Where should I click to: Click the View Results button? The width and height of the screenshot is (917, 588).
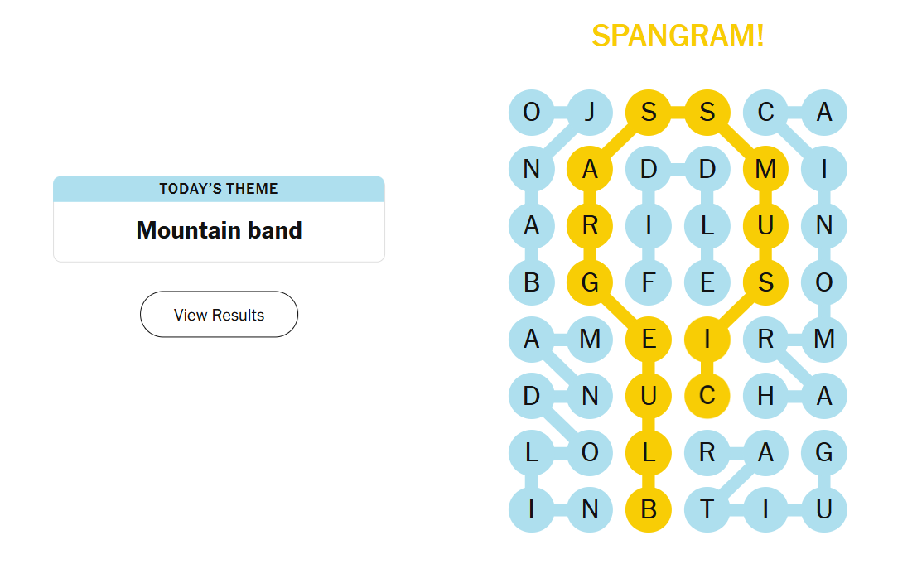click(x=219, y=315)
